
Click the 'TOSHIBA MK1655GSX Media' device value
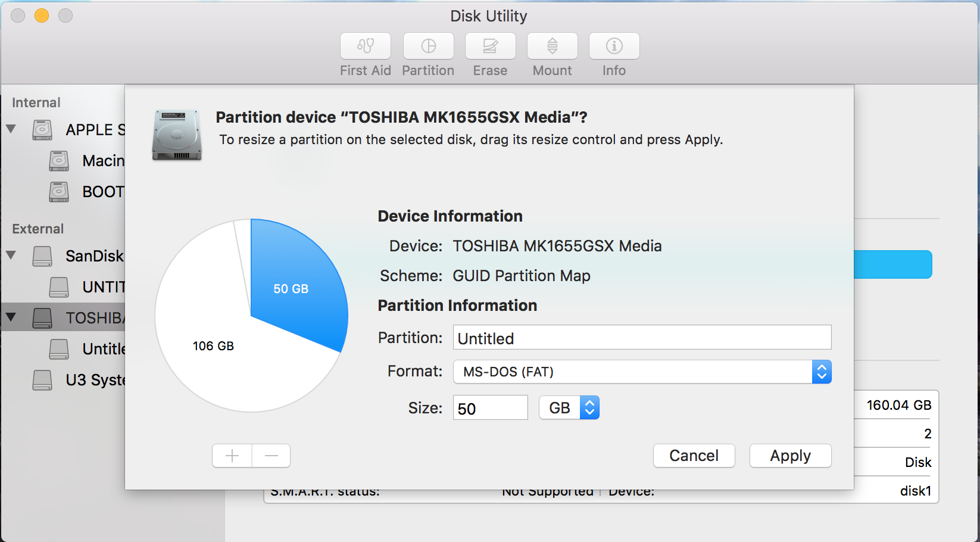click(557, 246)
